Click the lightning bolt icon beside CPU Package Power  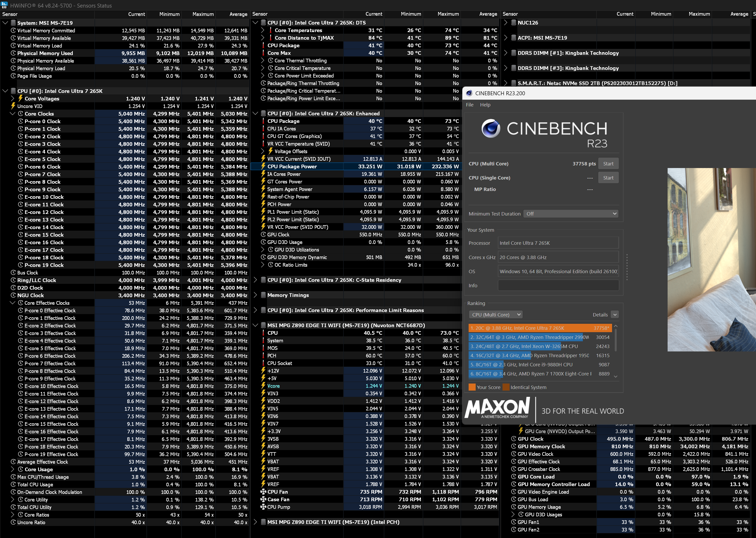point(263,166)
